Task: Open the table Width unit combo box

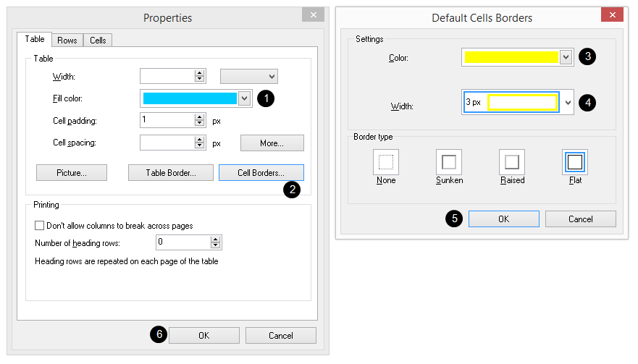Action: point(249,76)
